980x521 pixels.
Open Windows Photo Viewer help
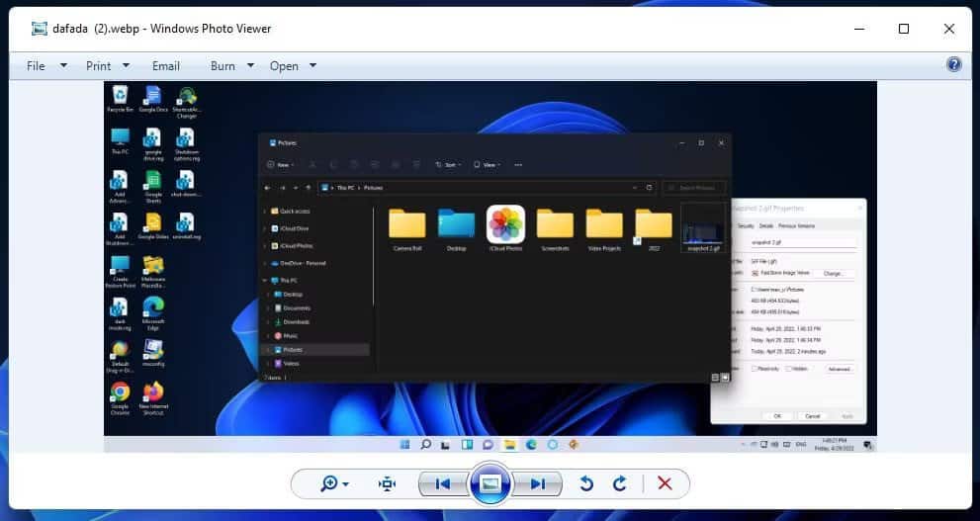(953, 65)
